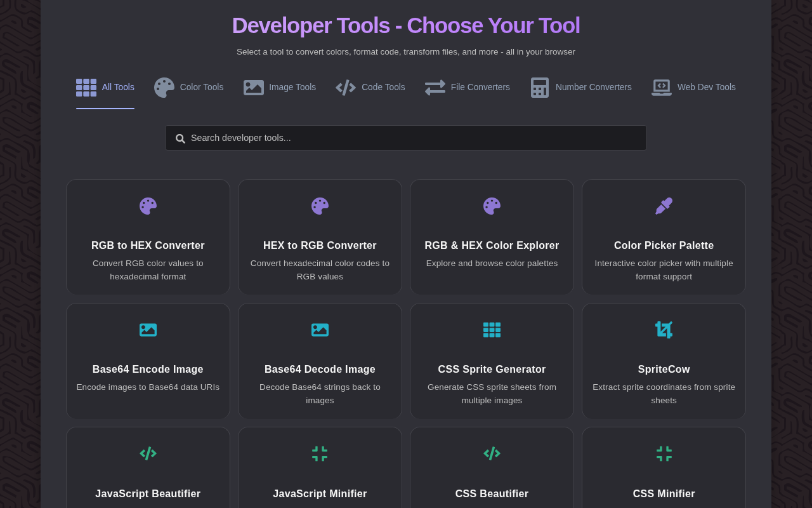Focus the Search developer tools field
Viewport: 812px width, 508px height.
406,138
